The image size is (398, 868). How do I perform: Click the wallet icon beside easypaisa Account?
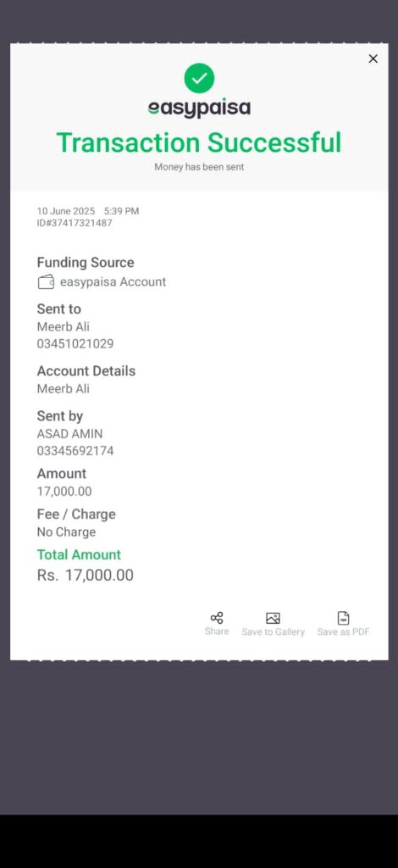click(x=46, y=281)
